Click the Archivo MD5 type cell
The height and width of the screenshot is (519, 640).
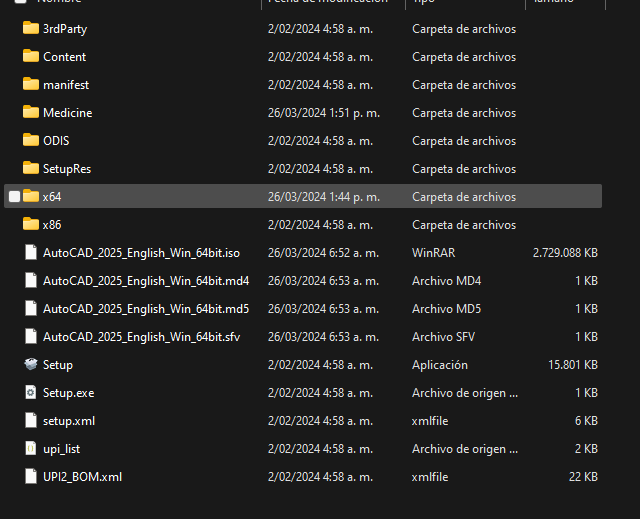[447, 309]
